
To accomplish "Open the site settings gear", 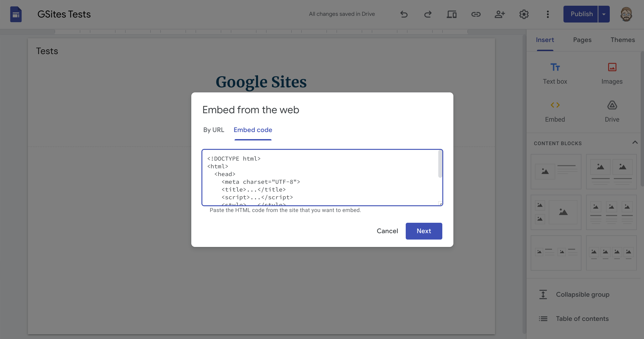I will pos(524,14).
